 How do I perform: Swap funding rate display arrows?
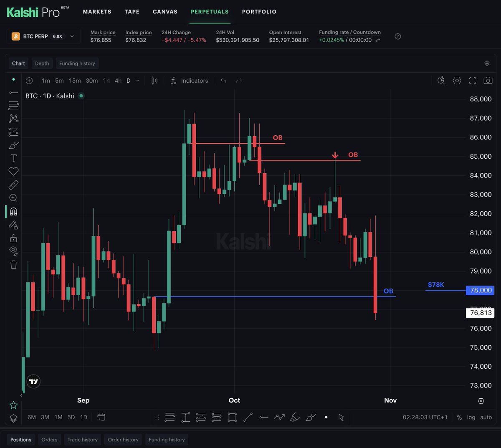[378, 40]
